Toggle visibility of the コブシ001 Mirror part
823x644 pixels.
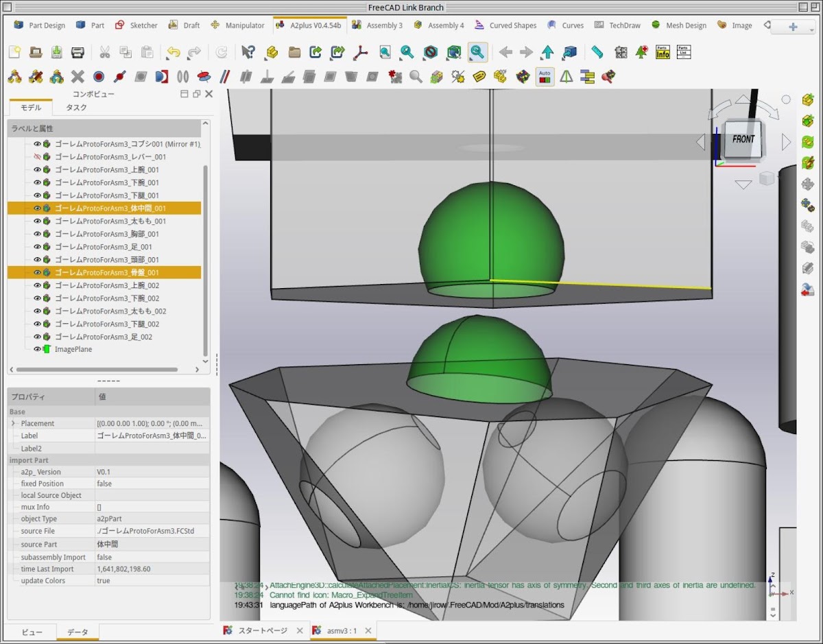(38, 144)
